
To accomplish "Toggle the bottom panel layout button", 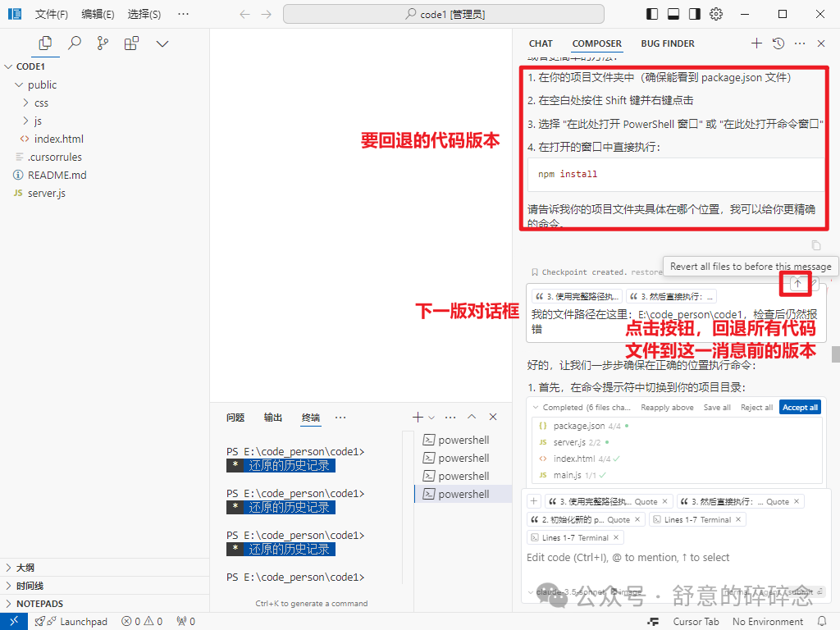I will click(x=673, y=15).
